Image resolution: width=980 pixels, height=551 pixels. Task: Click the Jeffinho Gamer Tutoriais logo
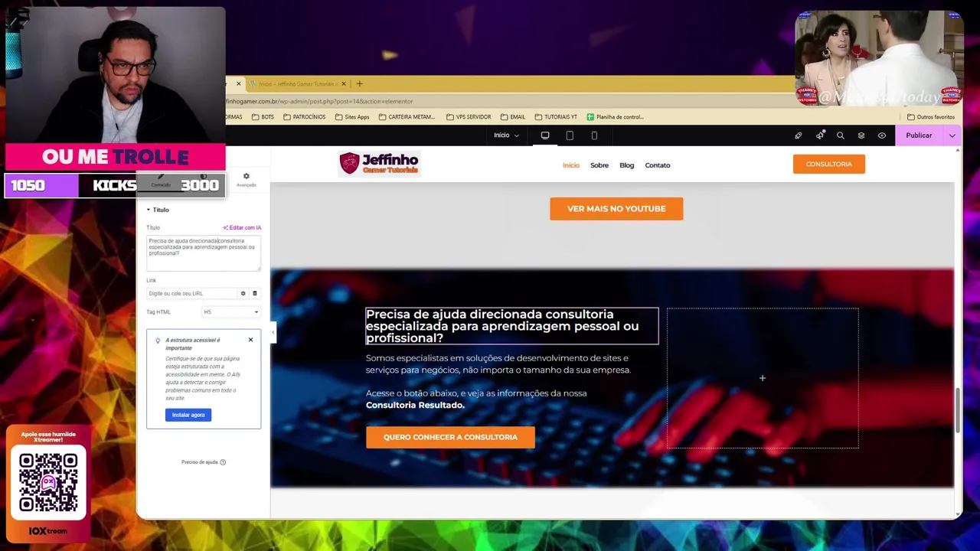(x=380, y=164)
